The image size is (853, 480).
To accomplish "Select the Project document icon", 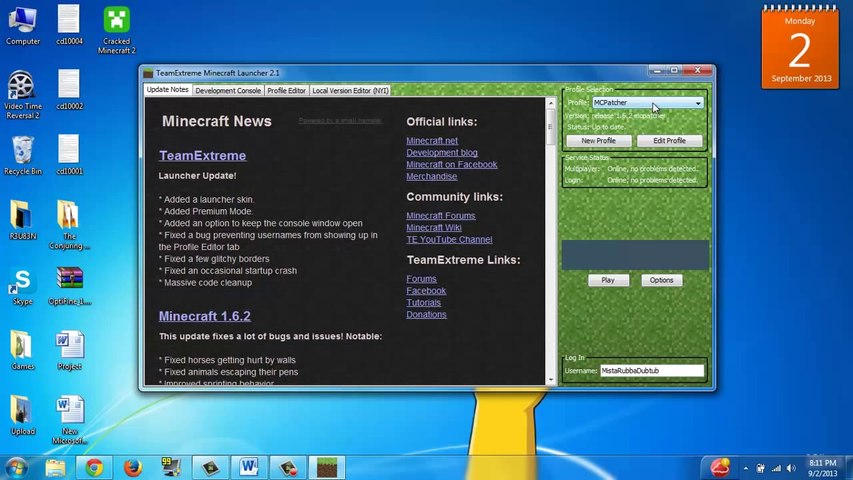I will tap(69, 350).
